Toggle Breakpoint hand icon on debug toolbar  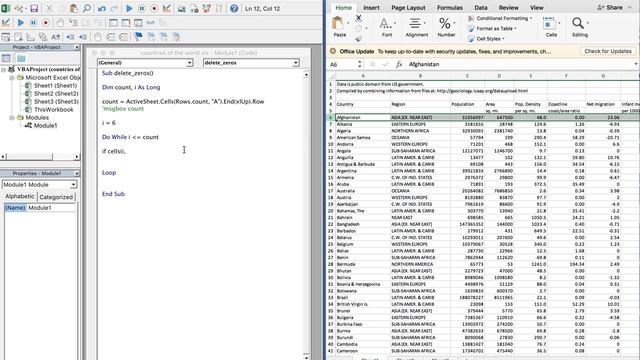click(60, 23)
